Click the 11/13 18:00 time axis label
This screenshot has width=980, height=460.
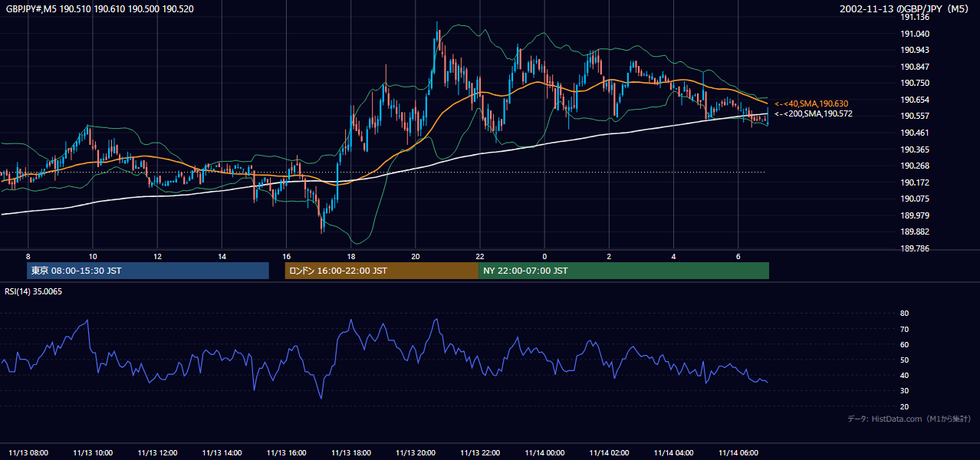click(x=351, y=453)
